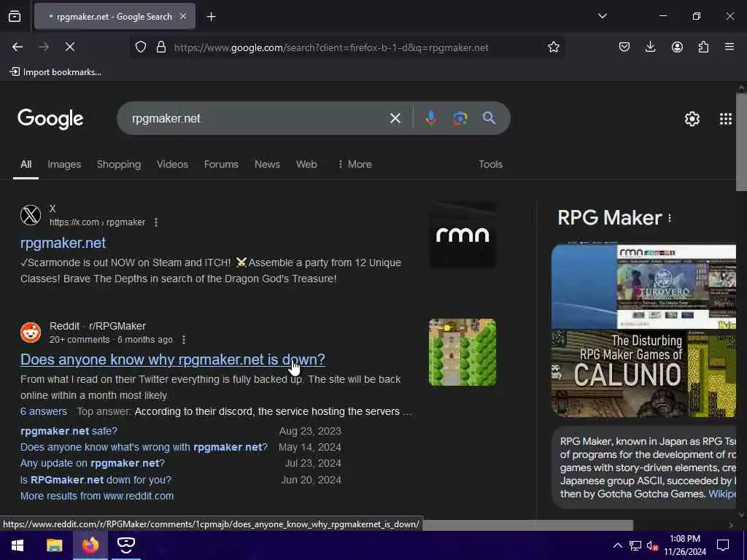Select the All results tab
This screenshot has height=560, width=747.
(26, 164)
